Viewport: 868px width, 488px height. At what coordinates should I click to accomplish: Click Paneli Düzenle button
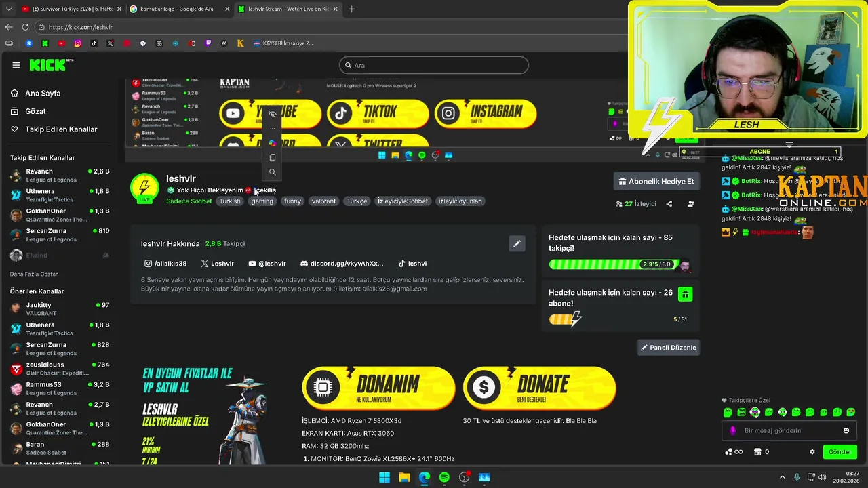point(669,347)
